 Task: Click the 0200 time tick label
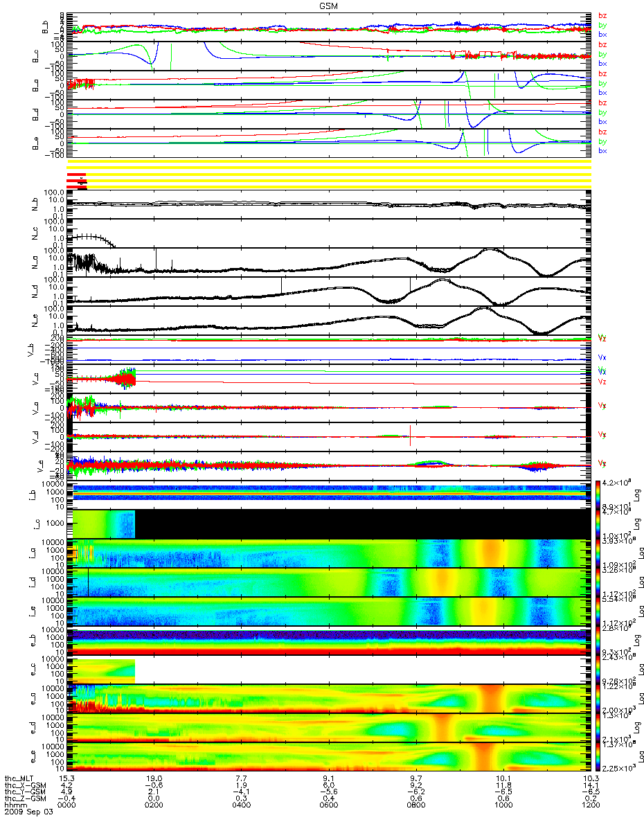click(153, 806)
